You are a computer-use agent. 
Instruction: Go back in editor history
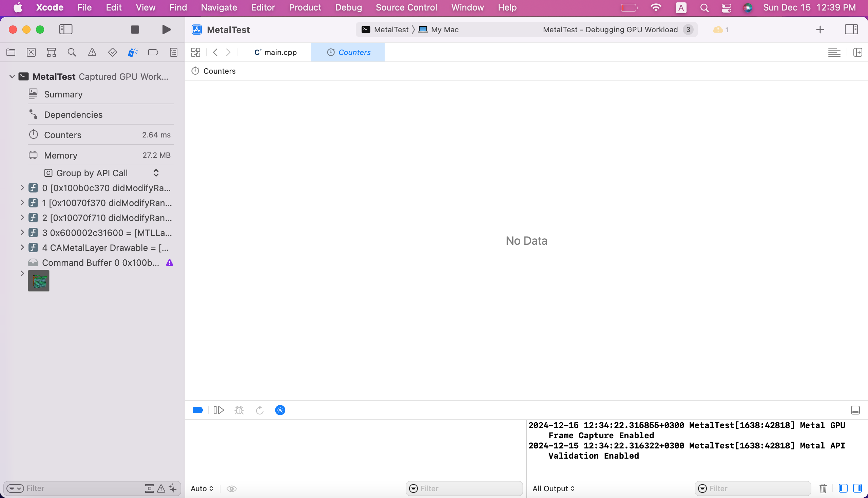(215, 52)
